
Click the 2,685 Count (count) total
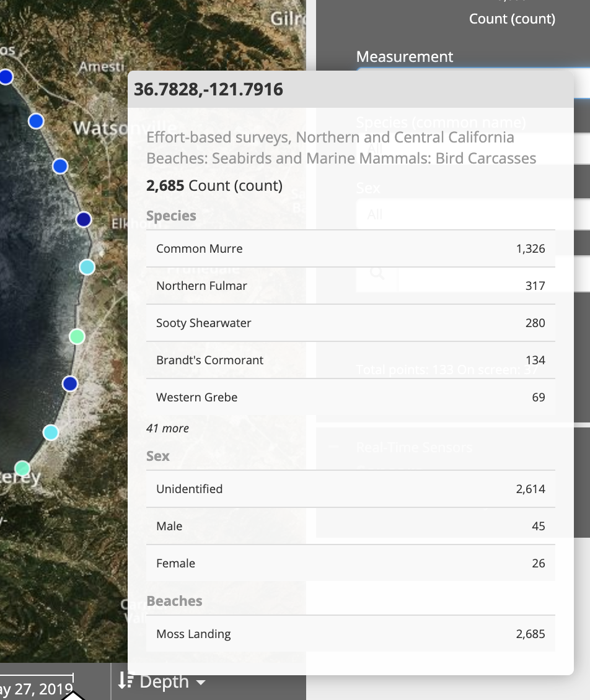(214, 186)
